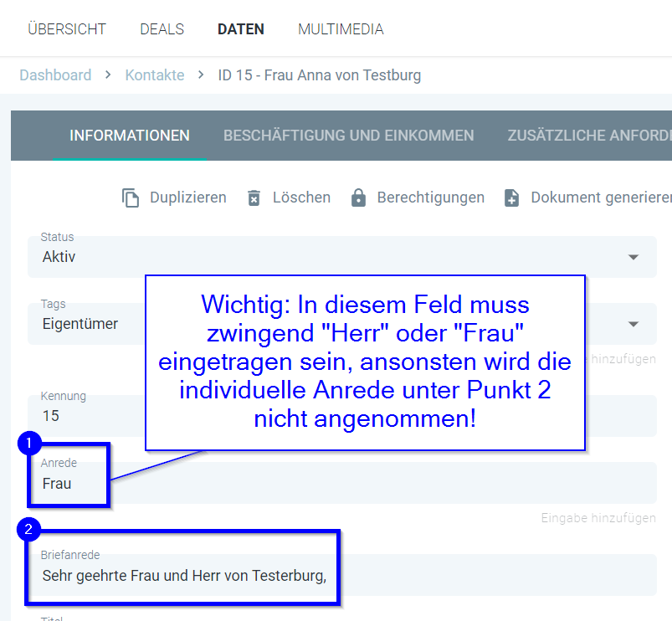Click into the Kennung field showing 15

(x=84, y=416)
